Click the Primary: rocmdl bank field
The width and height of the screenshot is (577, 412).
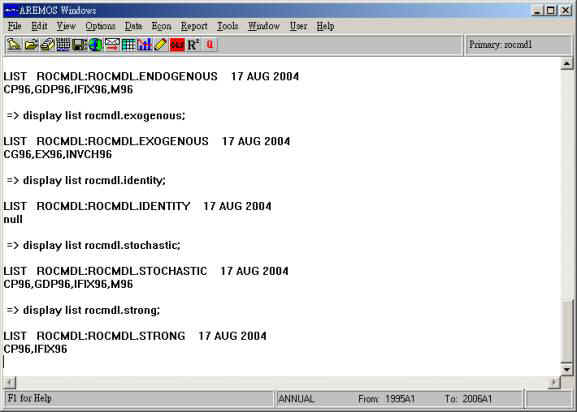click(x=518, y=45)
